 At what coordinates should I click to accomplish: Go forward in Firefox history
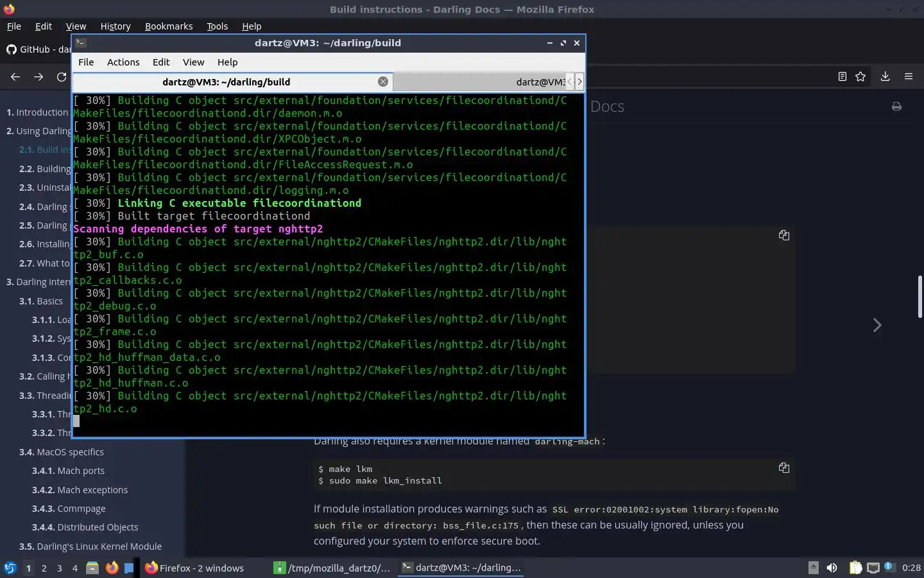click(x=38, y=76)
